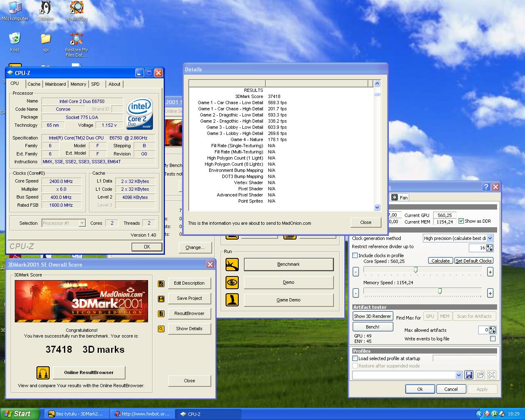
Task: Enable Include clocks in profile
Action: (x=355, y=256)
